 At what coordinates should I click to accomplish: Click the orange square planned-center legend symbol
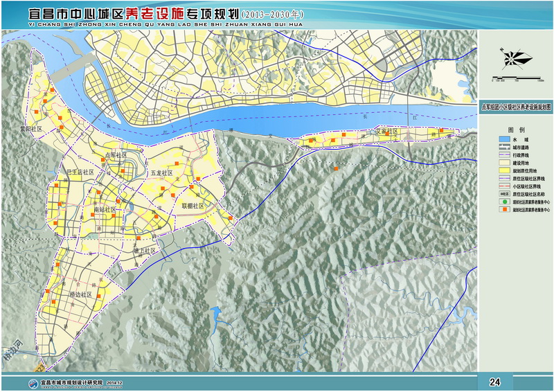503,211
